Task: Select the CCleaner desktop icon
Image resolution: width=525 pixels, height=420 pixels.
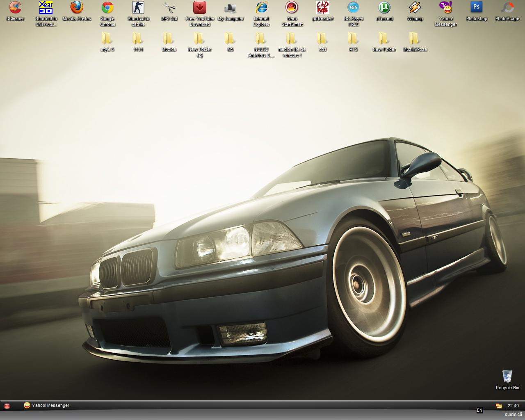Action: pos(15,8)
